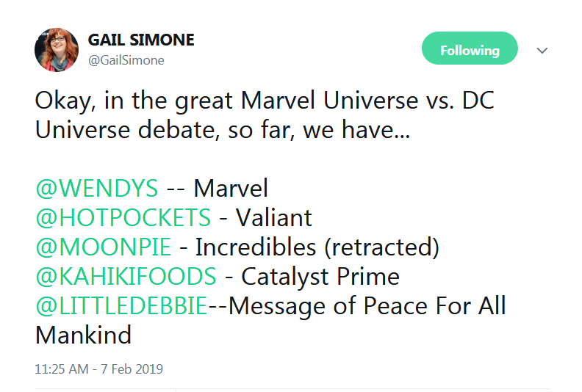
Task: Open the @WENDYS mention
Action: 97,188
